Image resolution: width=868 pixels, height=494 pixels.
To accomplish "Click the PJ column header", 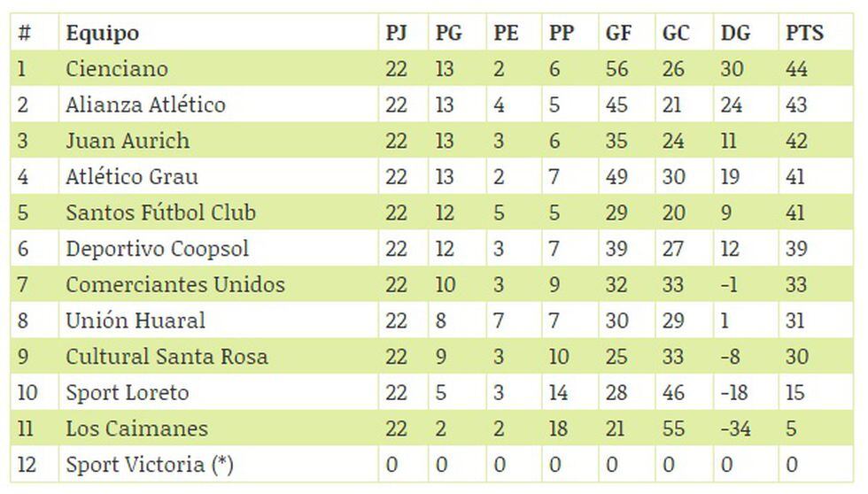I will (x=396, y=34).
